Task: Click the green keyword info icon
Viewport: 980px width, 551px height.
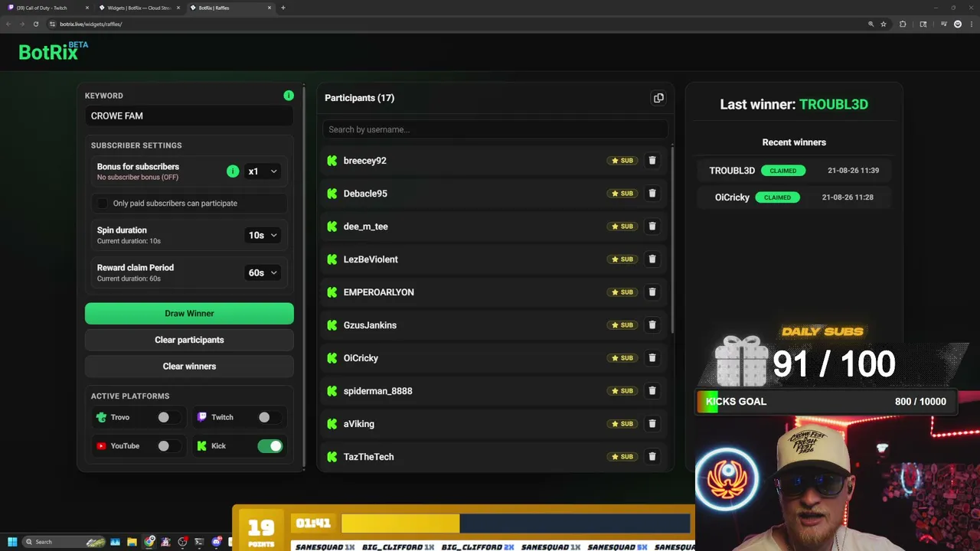Action: pos(289,96)
